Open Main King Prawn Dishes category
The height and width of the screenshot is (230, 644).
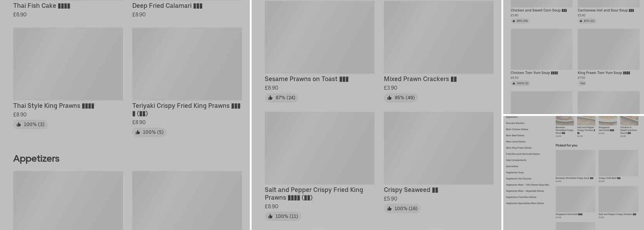tap(518, 148)
